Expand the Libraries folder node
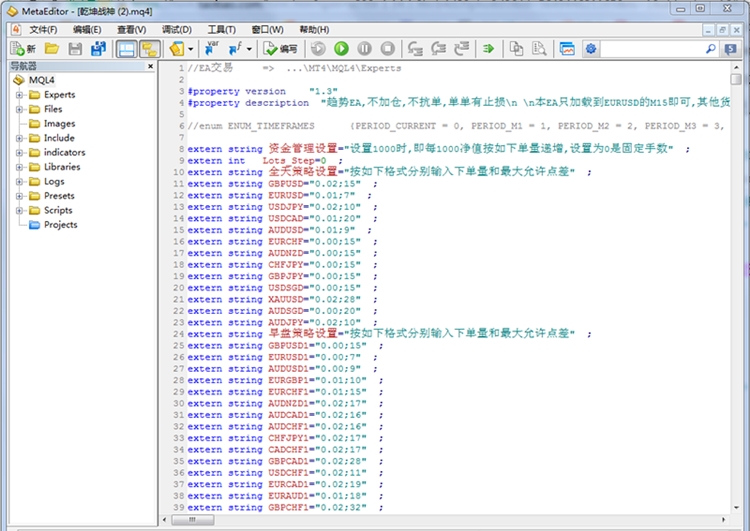Image resolution: width=750 pixels, height=531 pixels. click(x=19, y=167)
